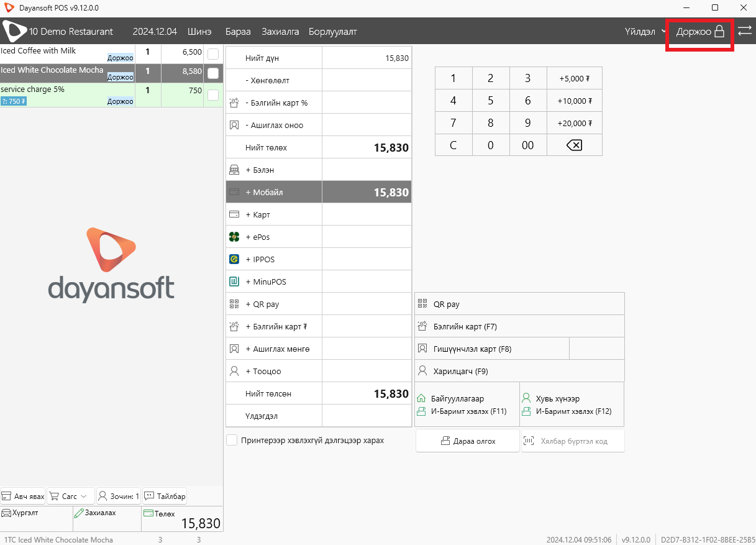
Task: Enable Принтерээр хэвлэхгүй дэлгэцээр харах checkbox
Action: pyautogui.click(x=232, y=440)
